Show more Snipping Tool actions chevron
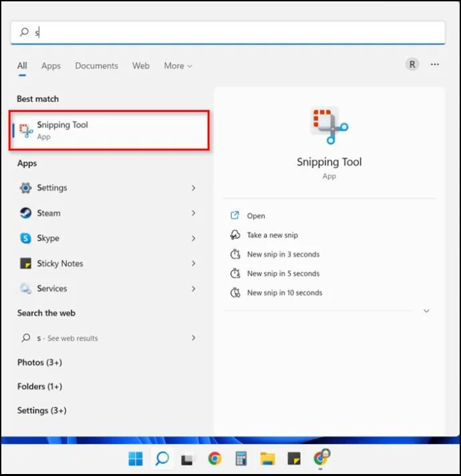 (426, 311)
